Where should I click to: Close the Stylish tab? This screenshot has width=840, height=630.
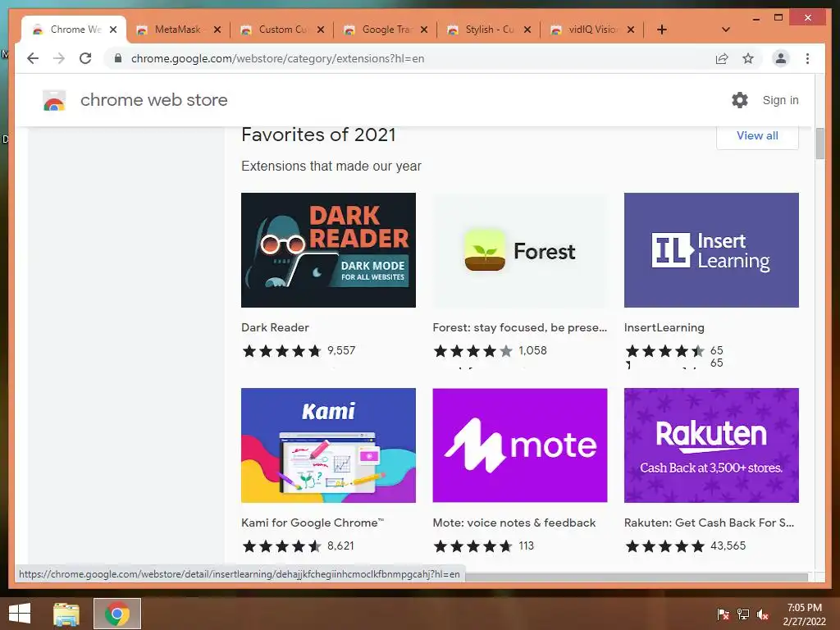527,30
